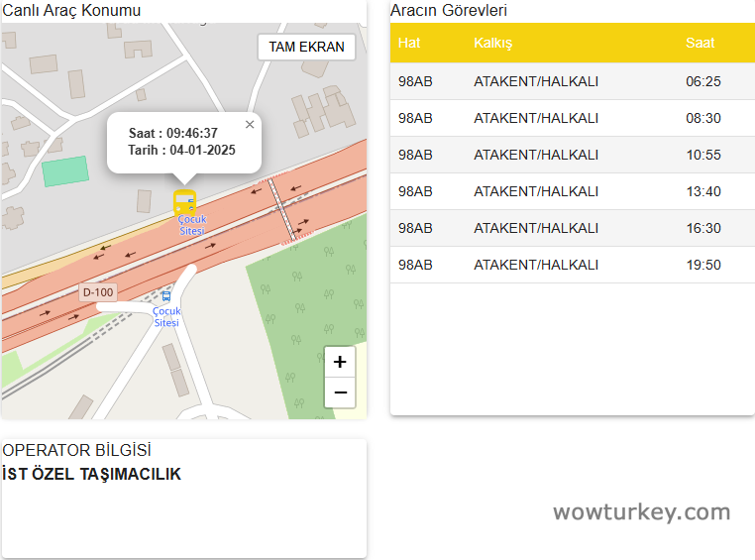Viewport: 755px width, 560px height.
Task: Click the D-100 road label
Action: point(98,293)
